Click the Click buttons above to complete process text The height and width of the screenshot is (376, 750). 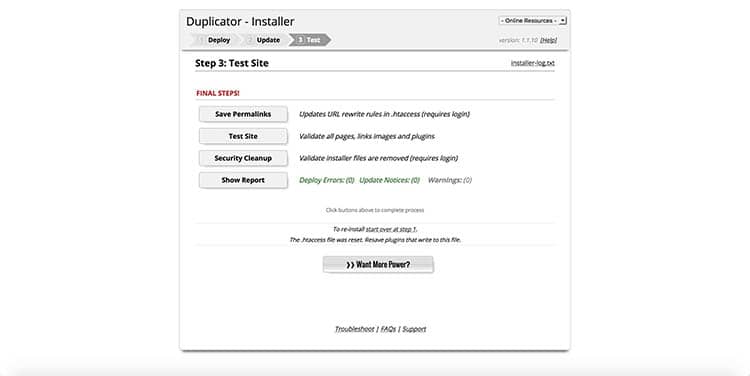coord(375,210)
